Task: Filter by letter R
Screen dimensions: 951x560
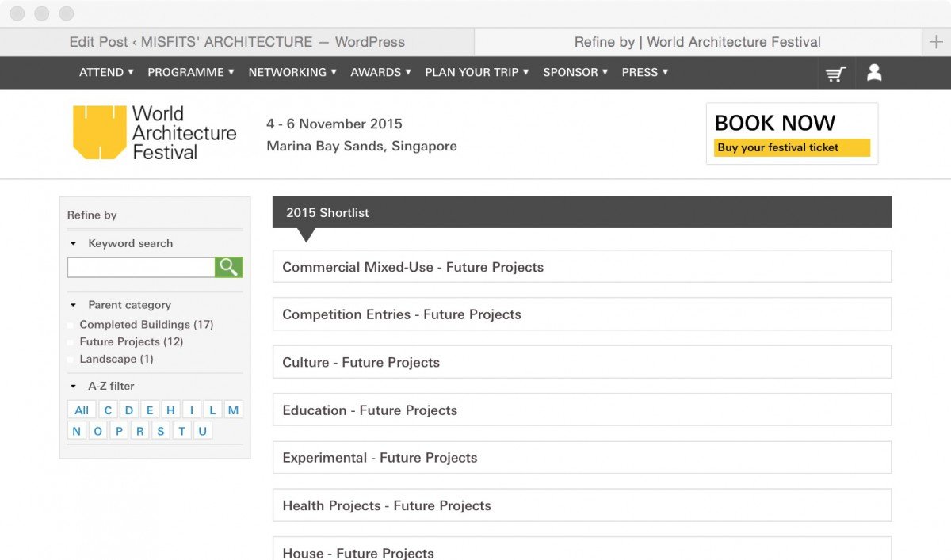Action: [139, 431]
